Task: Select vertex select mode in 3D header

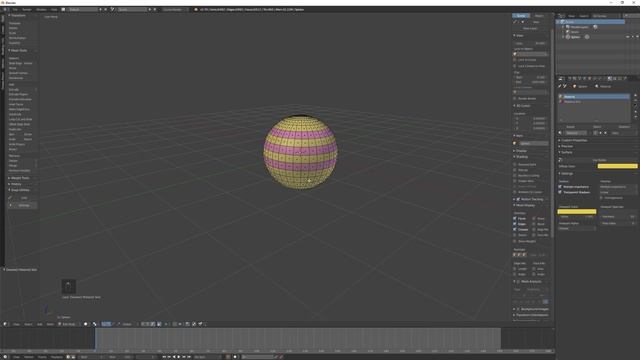Action: [143, 324]
